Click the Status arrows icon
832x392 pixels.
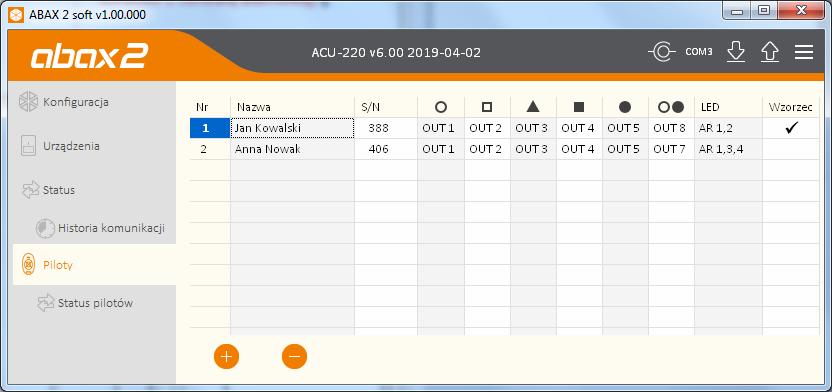point(30,190)
